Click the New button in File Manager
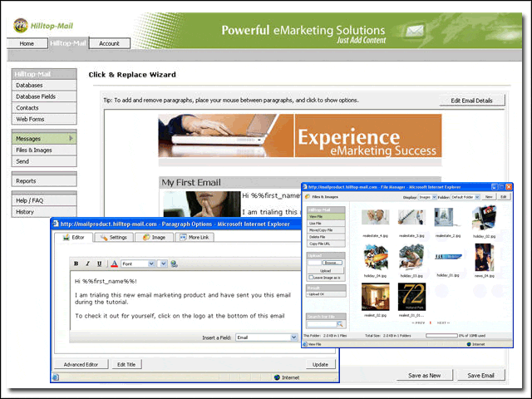 point(489,197)
